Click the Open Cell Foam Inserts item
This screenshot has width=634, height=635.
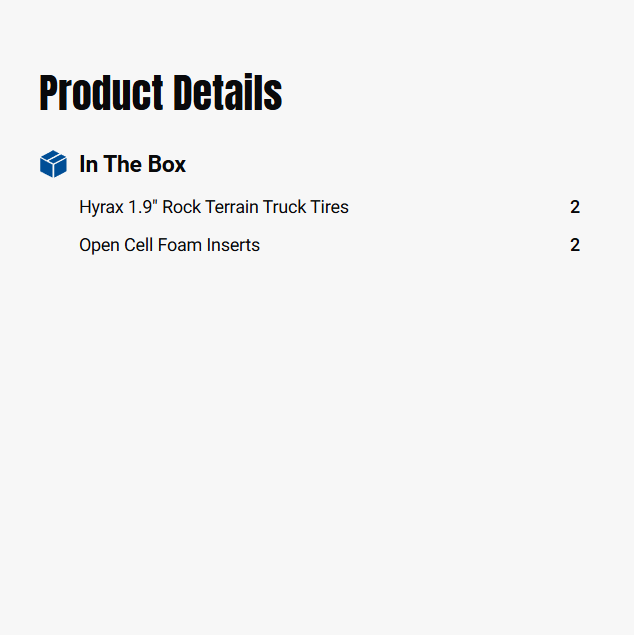tap(169, 245)
